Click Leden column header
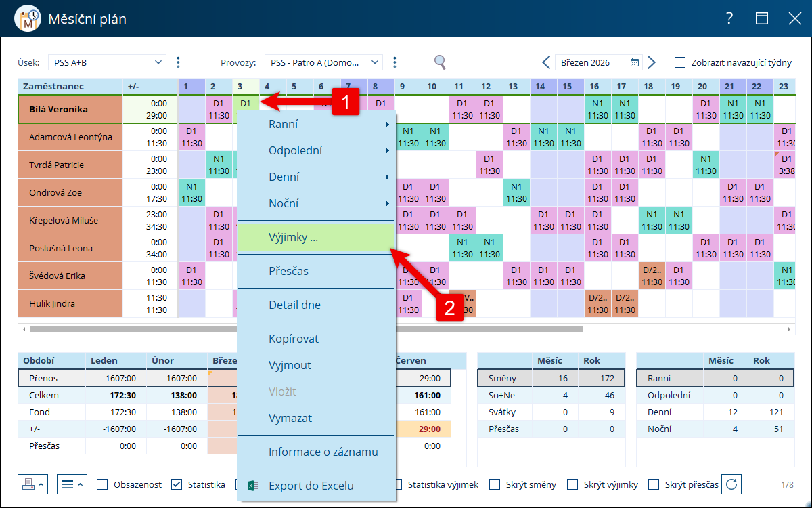The image size is (812, 508). tap(116, 361)
